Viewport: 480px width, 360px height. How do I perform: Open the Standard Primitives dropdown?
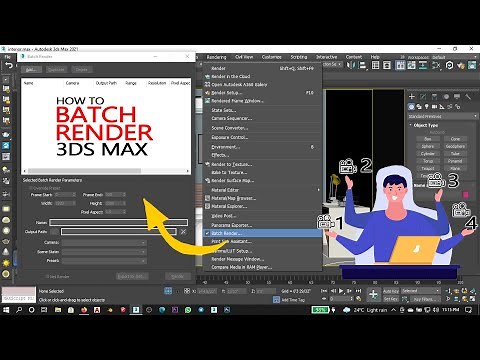point(443,116)
